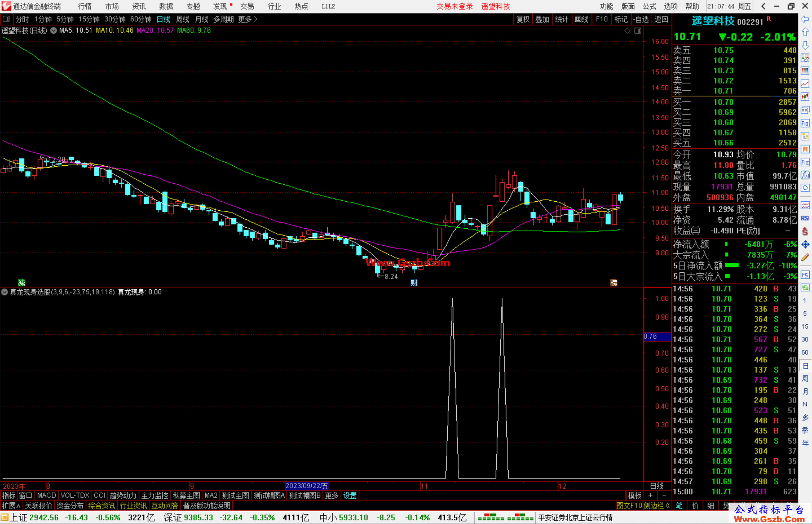Switch to the 60 minute period in sidebar
This screenshot has width=812, height=524.
805,352
